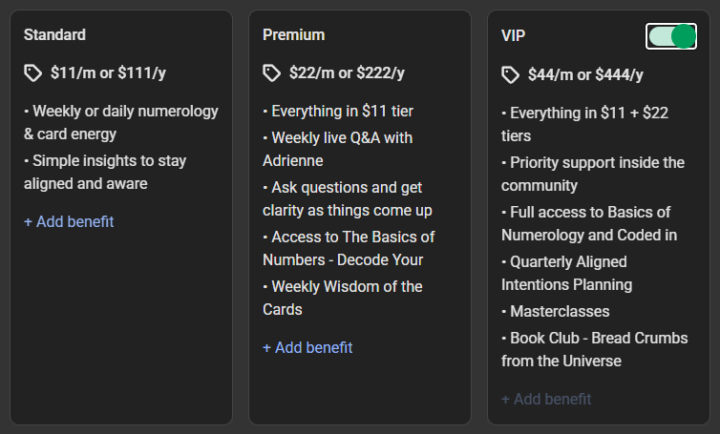
Task: Edit the 'Weekly or daily numerology' benefit
Action: 120,123
